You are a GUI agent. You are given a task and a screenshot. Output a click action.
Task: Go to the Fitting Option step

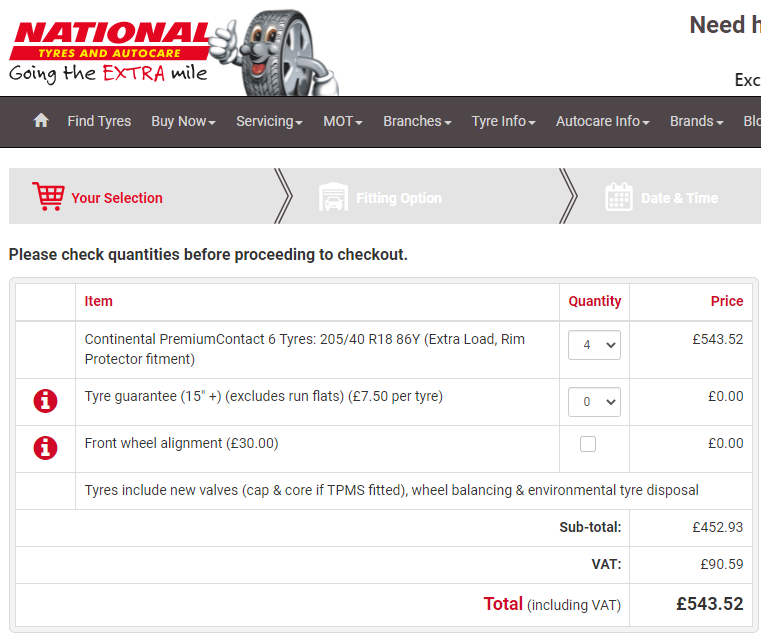(x=398, y=198)
